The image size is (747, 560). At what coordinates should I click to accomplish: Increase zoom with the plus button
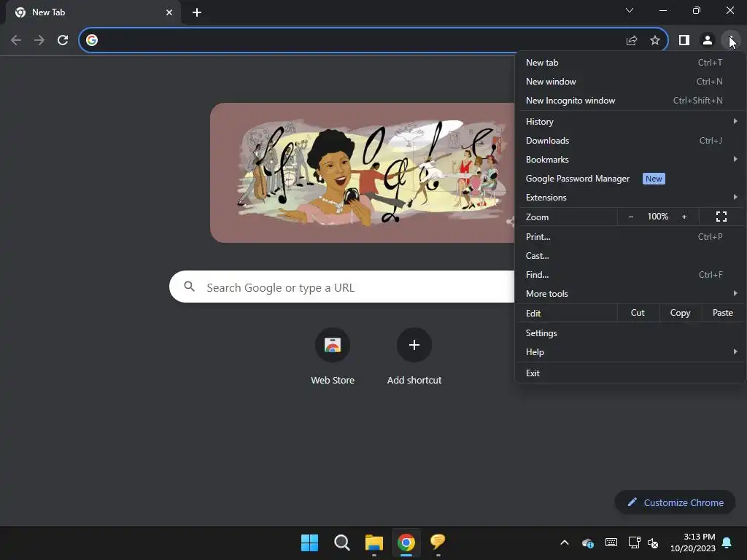tap(684, 217)
